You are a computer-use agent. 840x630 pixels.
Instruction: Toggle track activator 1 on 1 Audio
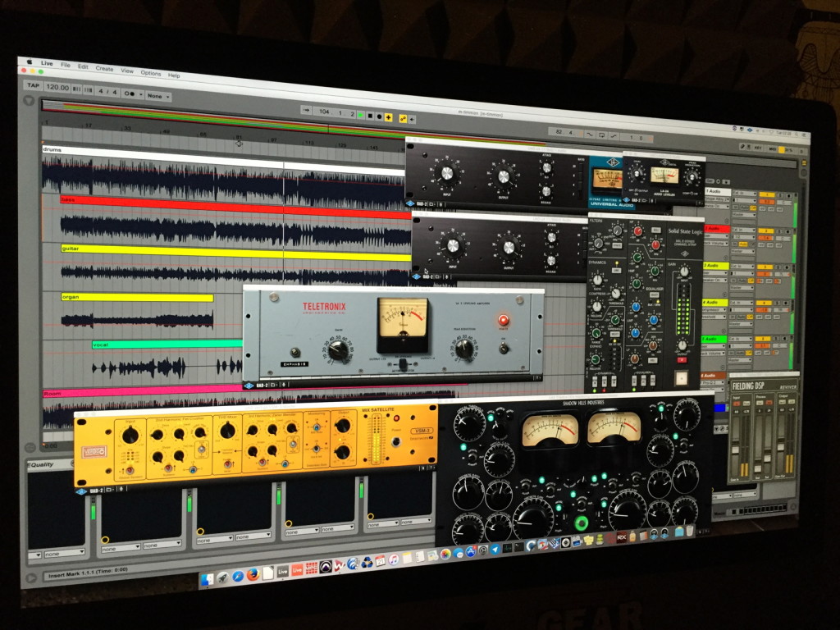767,194
